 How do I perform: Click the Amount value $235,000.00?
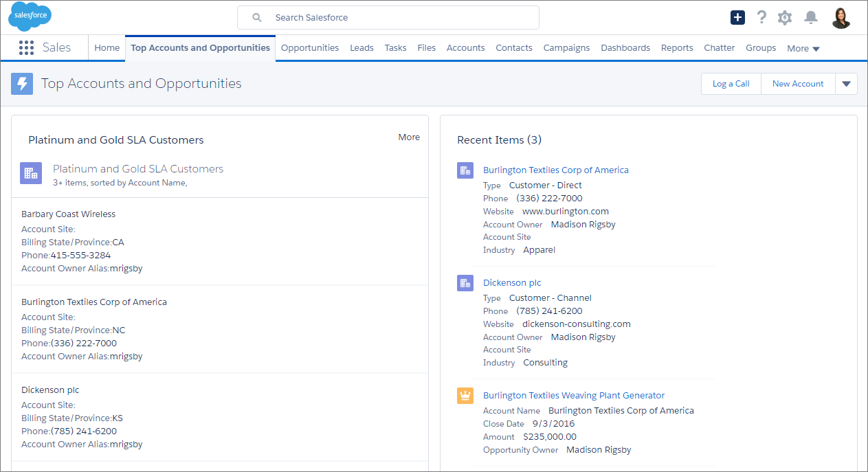(550, 437)
